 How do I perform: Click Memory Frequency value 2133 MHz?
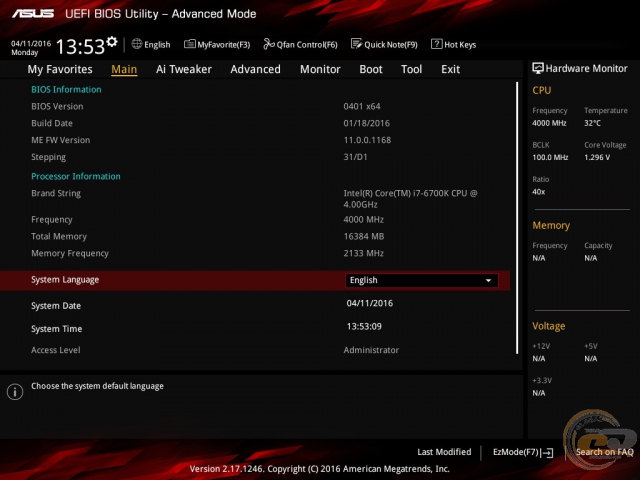(364, 253)
